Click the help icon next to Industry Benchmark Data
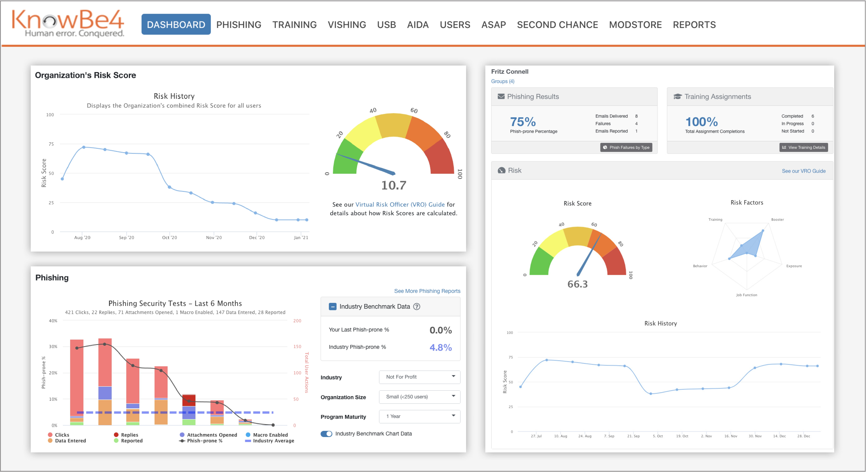 click(417, 307)
